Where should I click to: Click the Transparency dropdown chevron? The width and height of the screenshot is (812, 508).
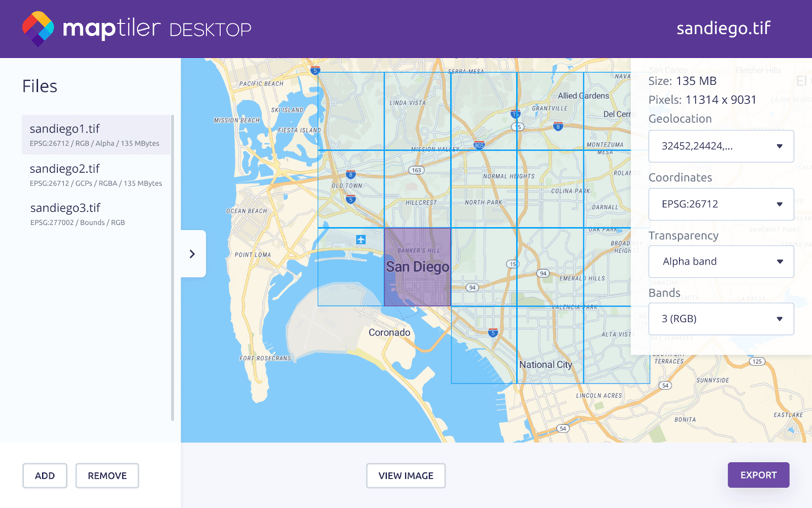[x=780, y=261]
